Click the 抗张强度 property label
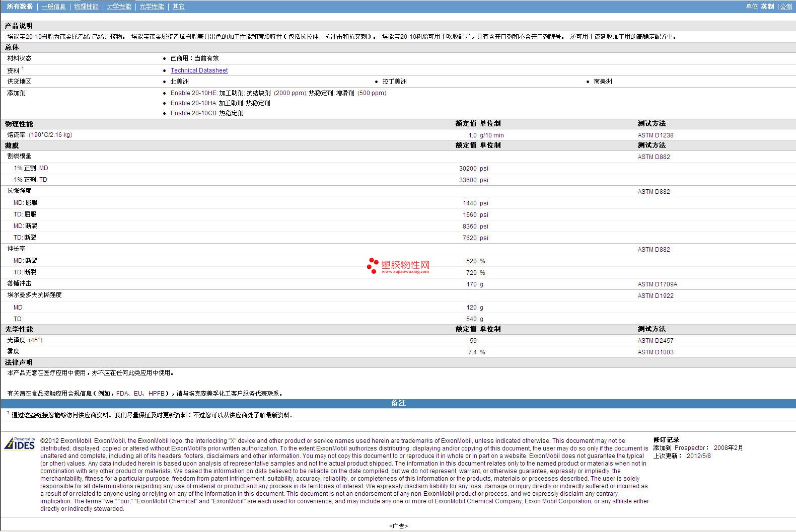 (x=19, y=191)
